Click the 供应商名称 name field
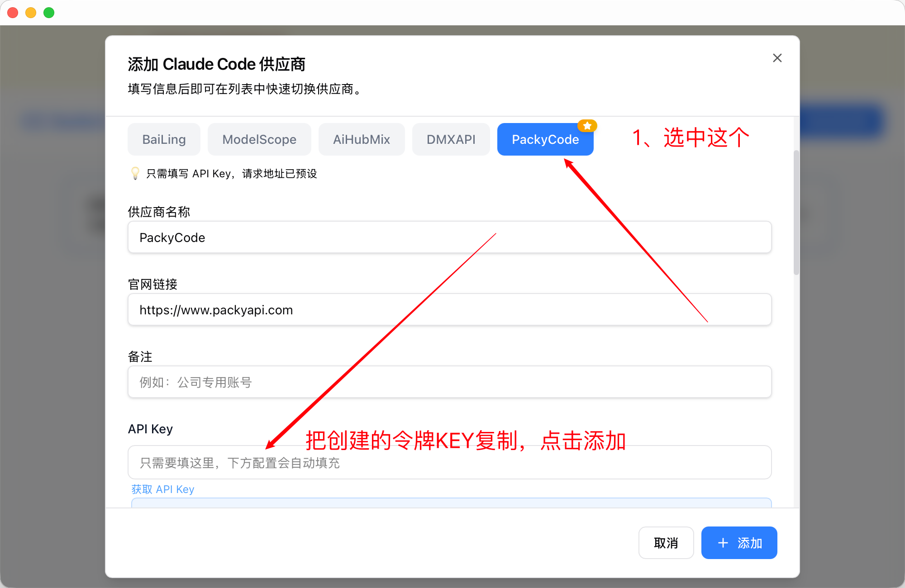905x588 pixels. tap(449, 237)
